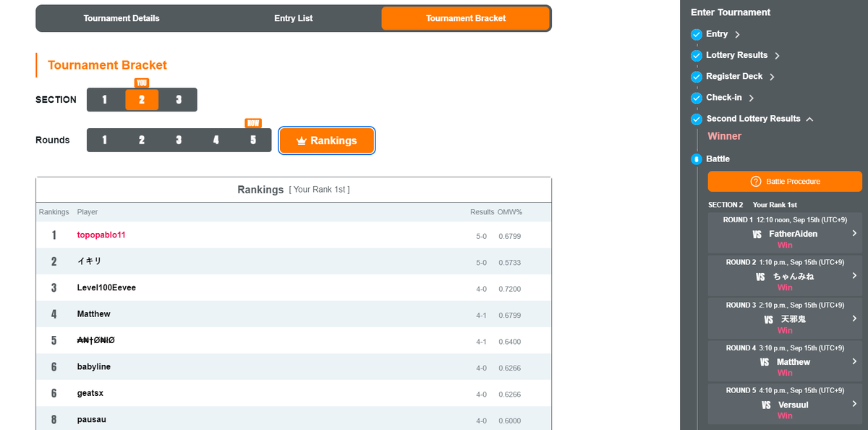Click the Register Deck step label

click(734, 76)
